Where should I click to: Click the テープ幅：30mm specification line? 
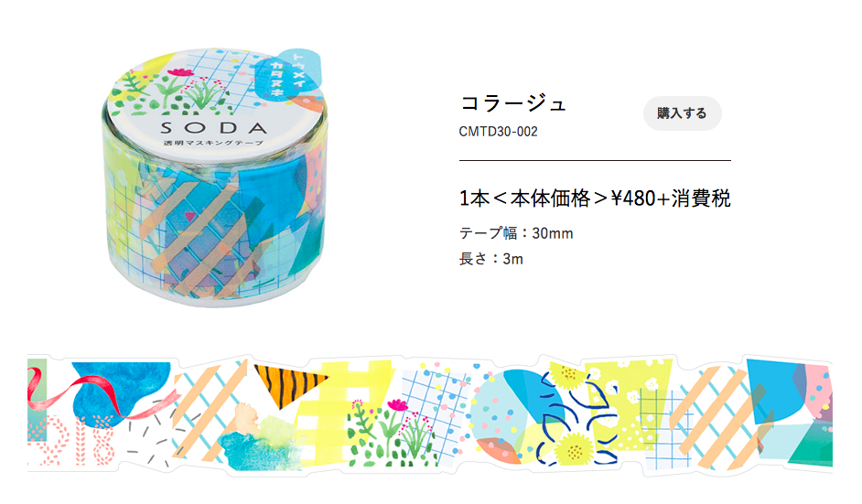[x=516, y=233]
